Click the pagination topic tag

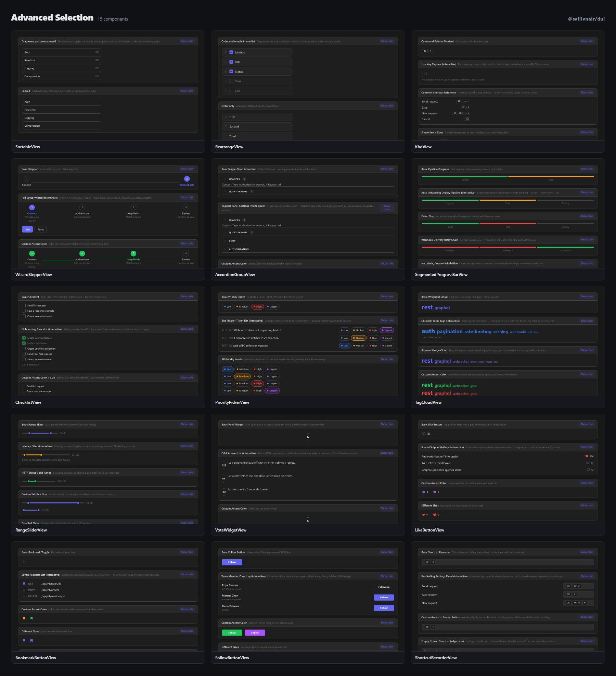tap(450, 331)
